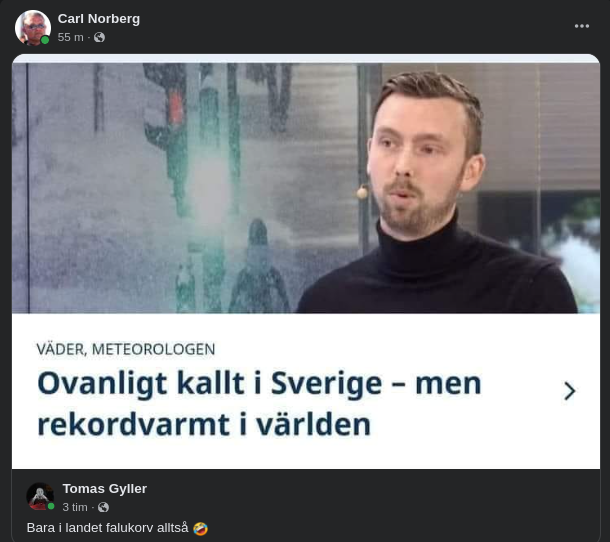This screenshot has width=610, height=542.
Task: Click the VÄDER, METEOROLOGEN category label
Action: [126, 349]
